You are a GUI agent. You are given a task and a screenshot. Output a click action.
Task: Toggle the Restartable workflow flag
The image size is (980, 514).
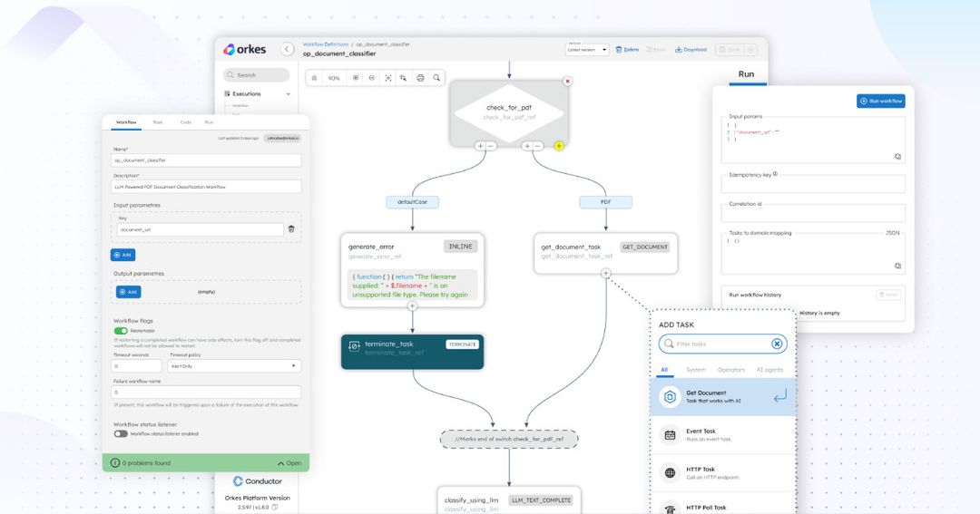[121, 330]
